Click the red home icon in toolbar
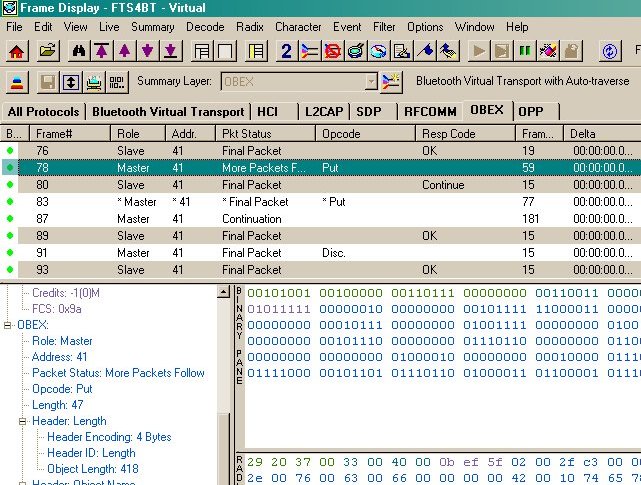Screen dimensions: 641x485 [17, 51]
